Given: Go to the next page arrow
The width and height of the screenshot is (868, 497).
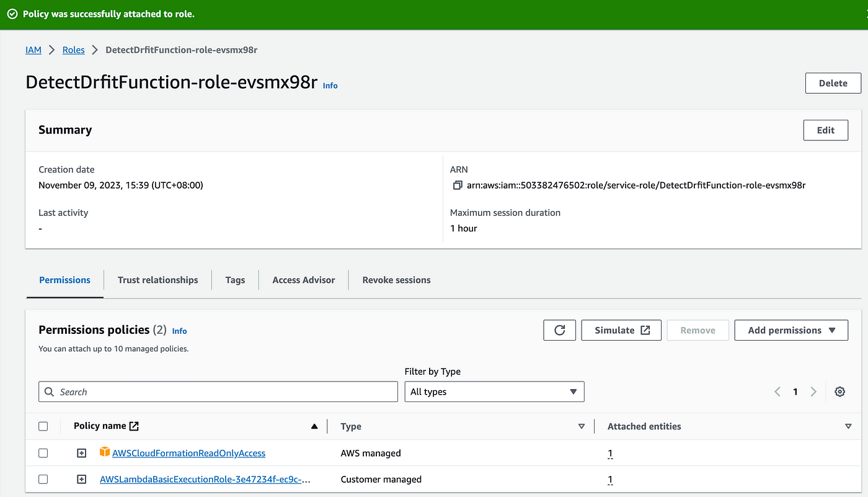Looking at the screenshot, I should (813, 392).
